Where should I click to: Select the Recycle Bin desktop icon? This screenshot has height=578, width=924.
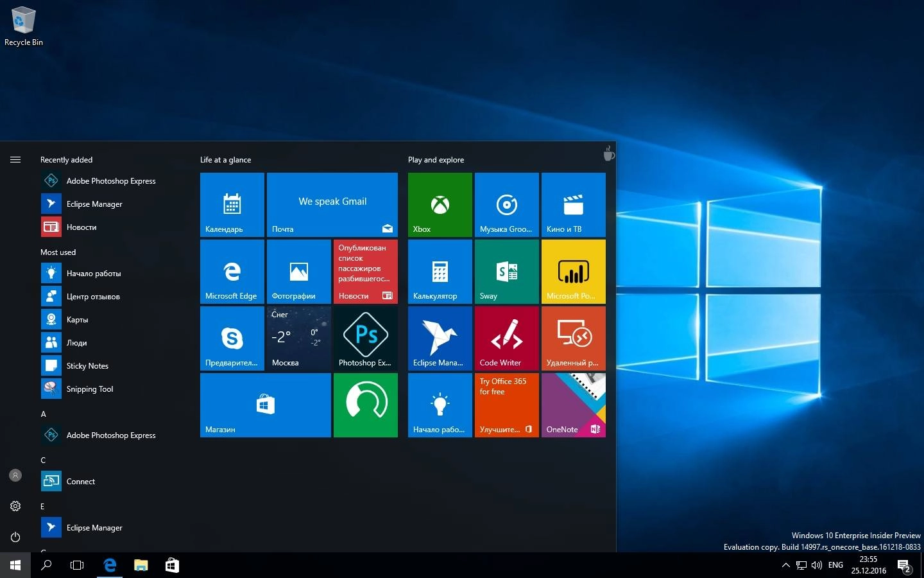point(24,27)
